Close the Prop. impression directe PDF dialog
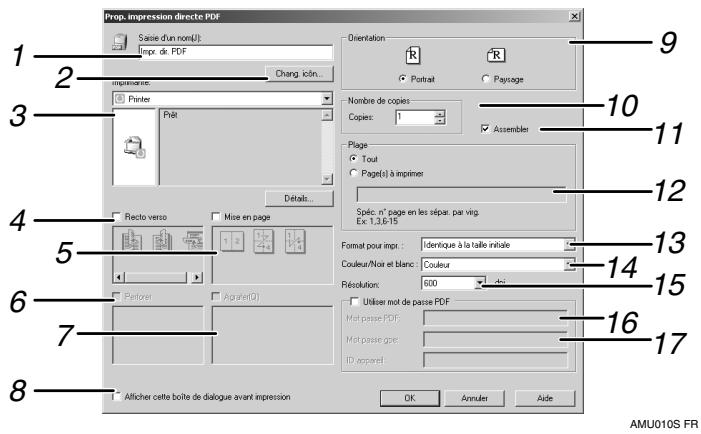This screenshot has height=434, width=701. (x=574, y=17)
